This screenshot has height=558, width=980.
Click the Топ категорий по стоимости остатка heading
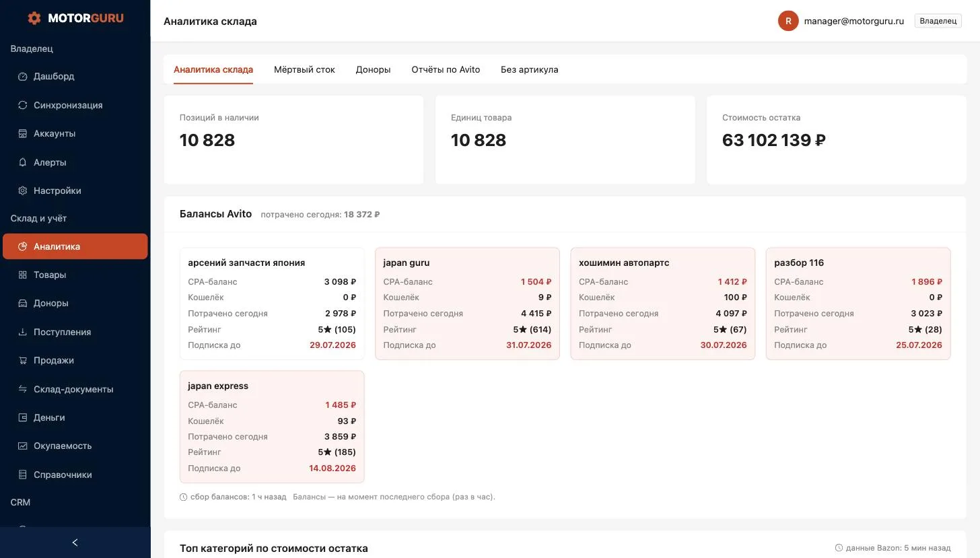[x=274, y=549]
